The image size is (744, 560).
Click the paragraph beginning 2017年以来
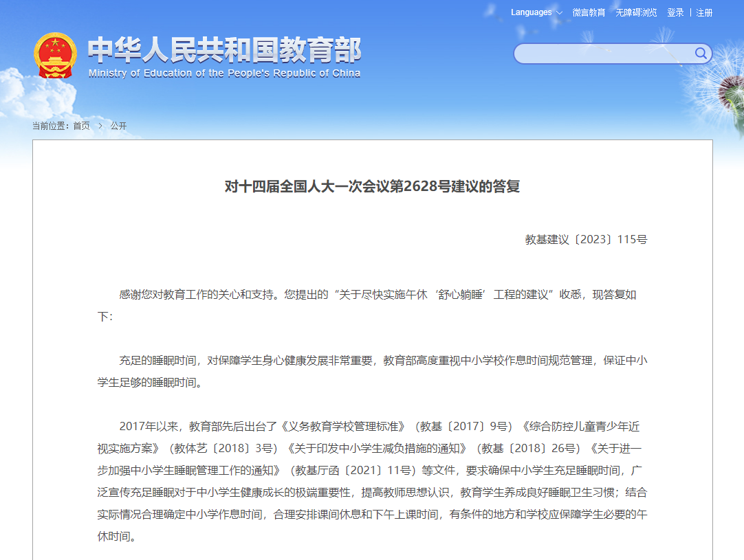pos(373,481)
